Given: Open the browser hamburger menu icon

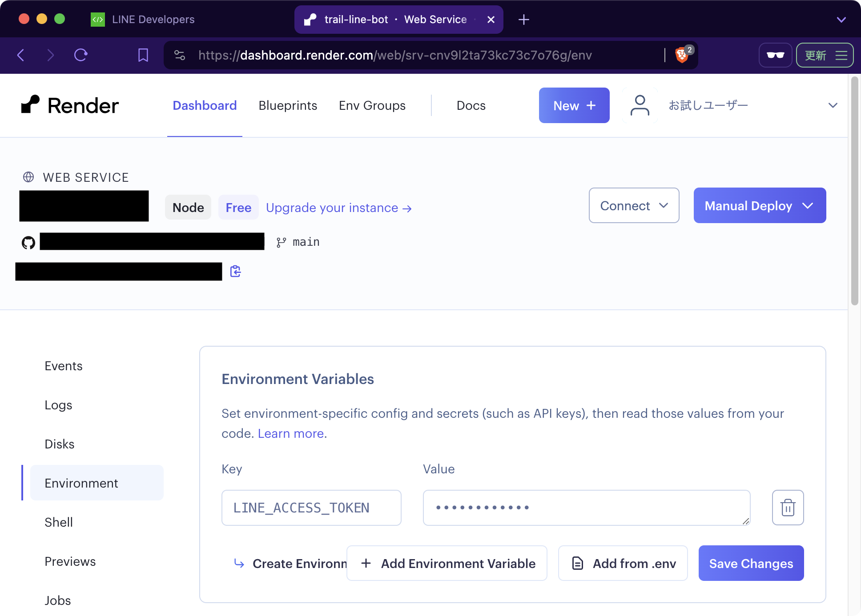Looking at the screenshot, I should click(841, 55).
